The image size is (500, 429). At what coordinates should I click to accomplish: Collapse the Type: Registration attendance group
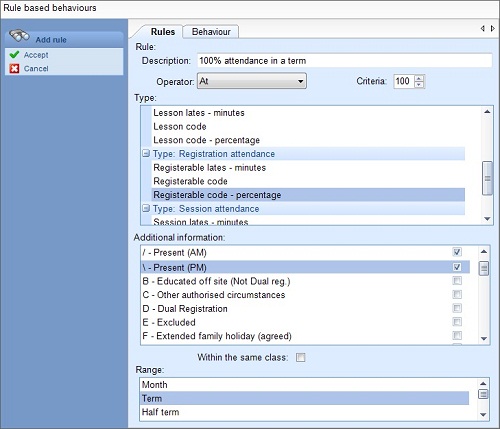tap(146, 153)
